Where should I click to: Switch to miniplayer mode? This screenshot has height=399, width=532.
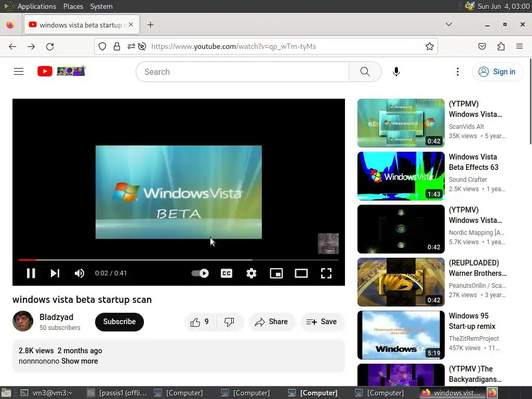[x=276, y=273]
